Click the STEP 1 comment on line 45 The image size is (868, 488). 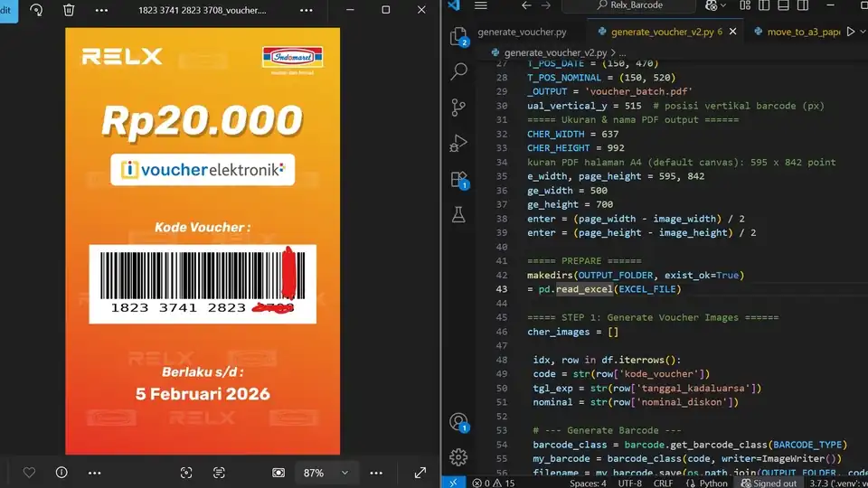point(653,317)
